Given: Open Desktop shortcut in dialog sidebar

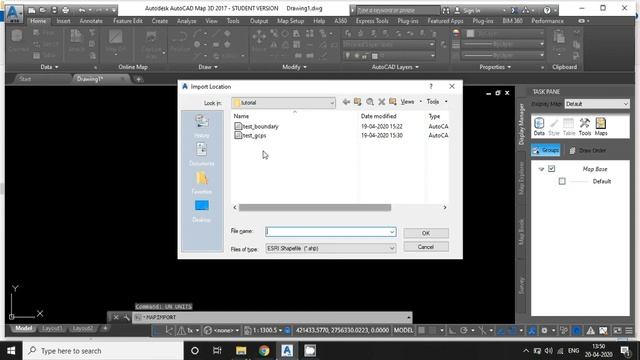Looking at the screenshot, I should tap(202, 211).
